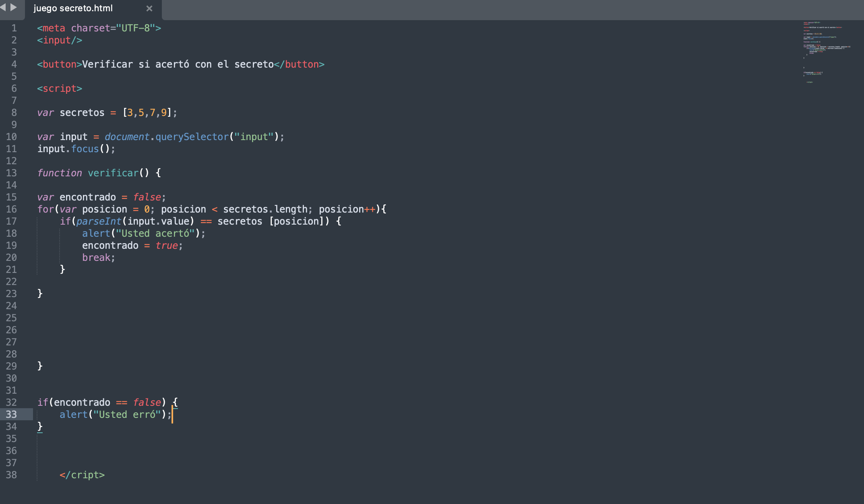Screen dimensions: 864x504
Task: Click the minimap code preview
Action: pyautogui.click(x=827, y=52)
